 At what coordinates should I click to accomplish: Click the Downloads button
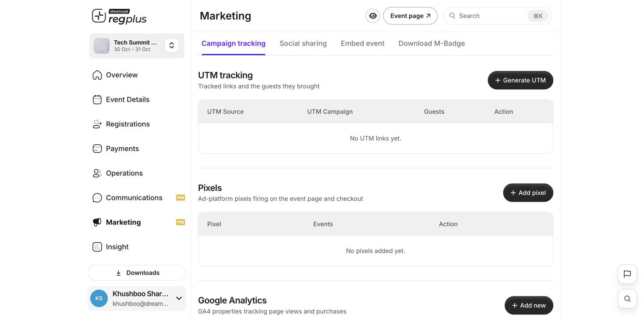pos(137,273)
